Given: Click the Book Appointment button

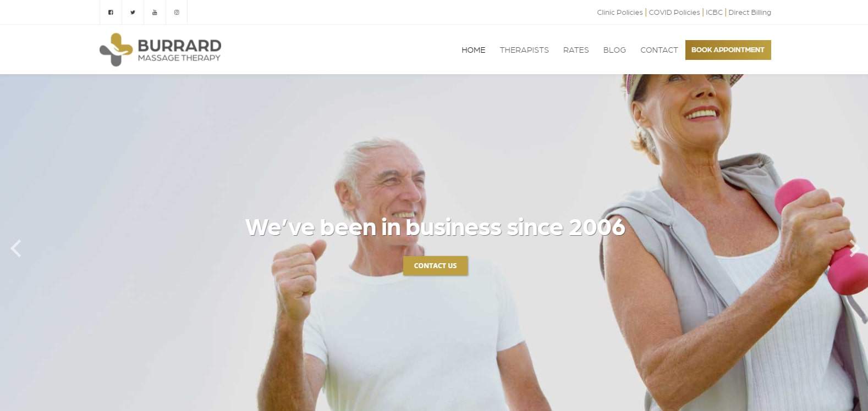Looking at the screenshot, I should 728,50.
